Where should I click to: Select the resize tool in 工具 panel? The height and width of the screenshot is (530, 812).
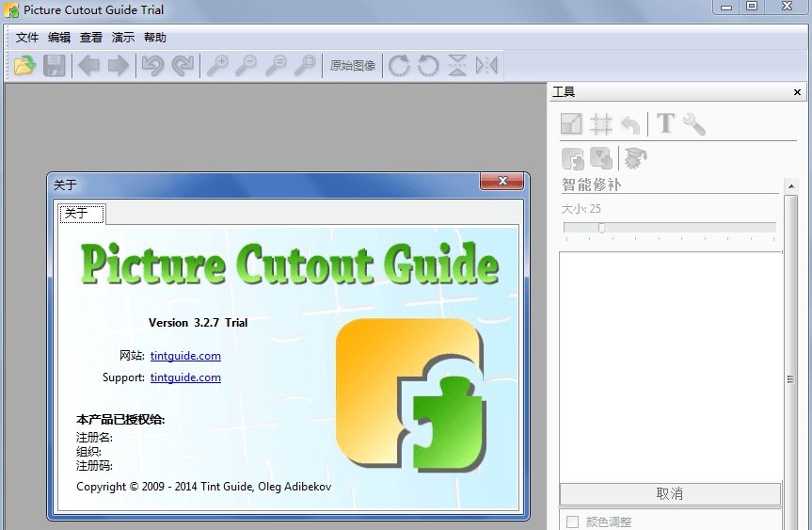point(572,124)
